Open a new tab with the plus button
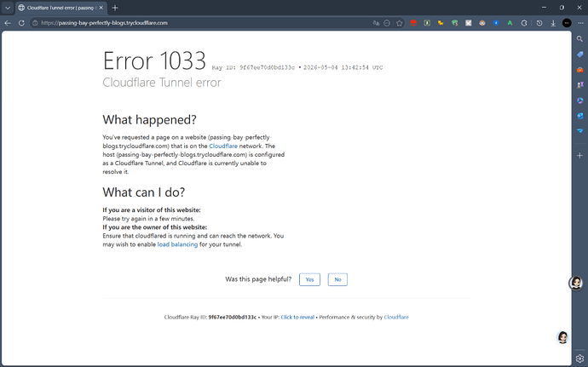This screenshot has width=588, height=367. pyautogui.click(x=115, y=8)
